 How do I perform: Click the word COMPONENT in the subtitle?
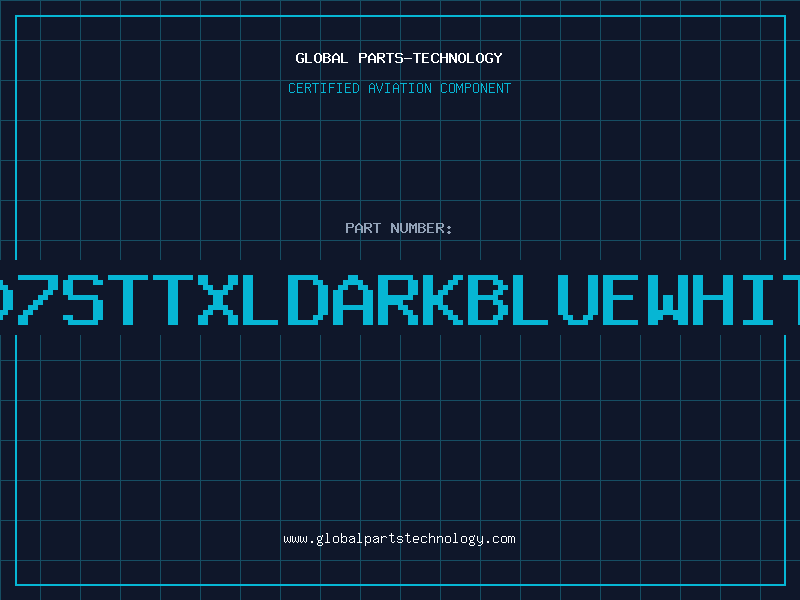[x=476, y=88]
